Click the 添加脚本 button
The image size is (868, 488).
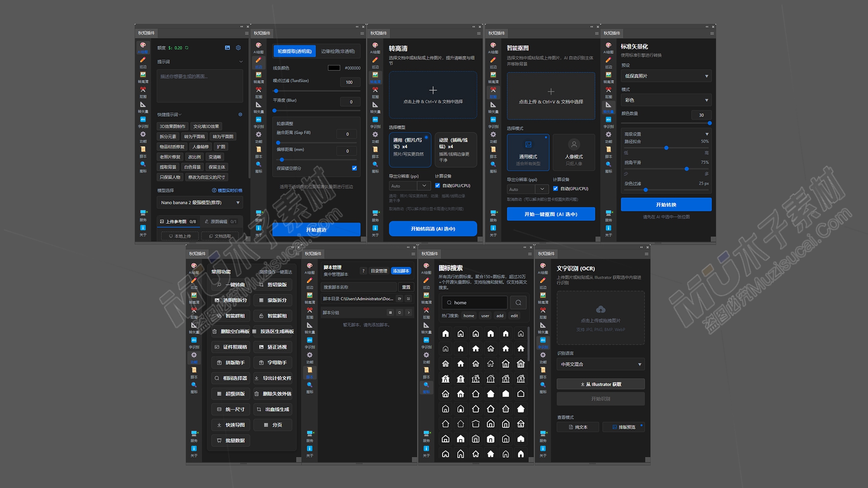[401, 271]
